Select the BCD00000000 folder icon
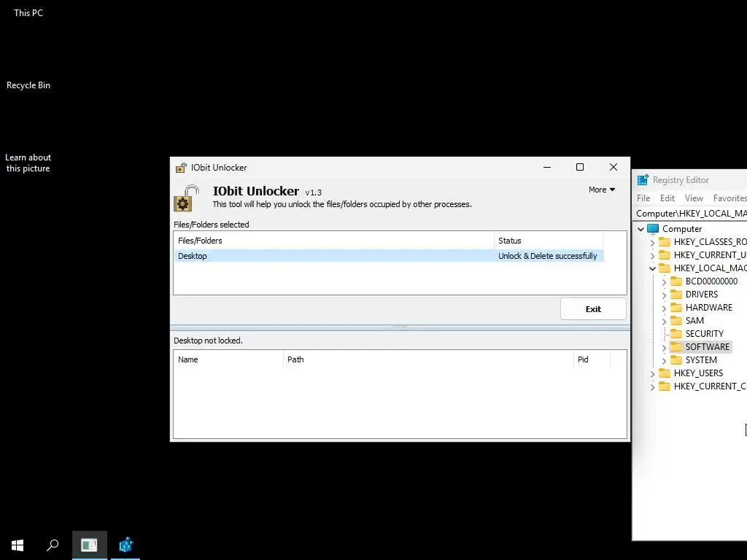The image size is (747, 560). pos(676,281)
